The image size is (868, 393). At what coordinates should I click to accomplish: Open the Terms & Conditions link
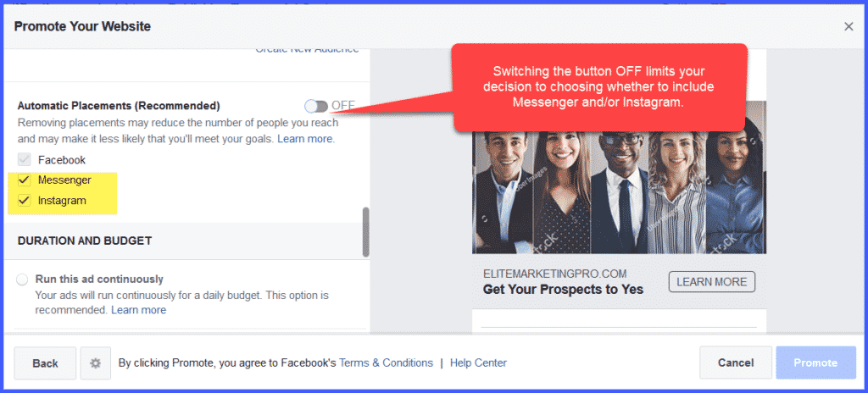pyautogui.click(x=386, y=363)
